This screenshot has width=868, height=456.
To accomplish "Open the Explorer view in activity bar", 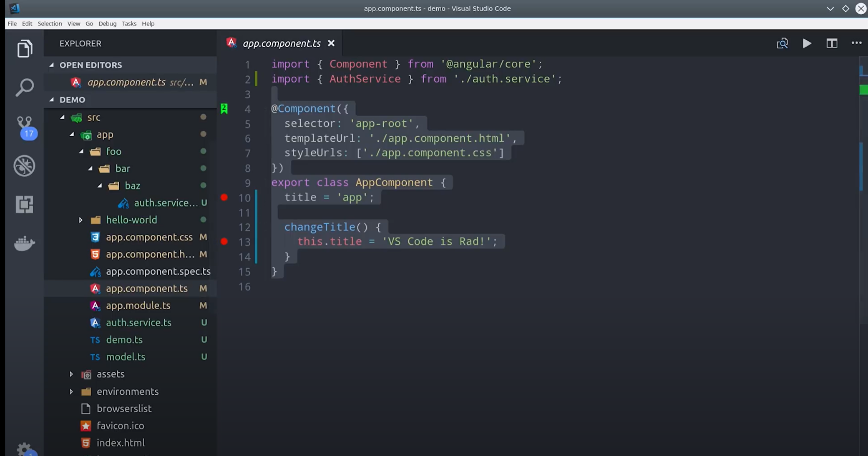I will (25, 49).
